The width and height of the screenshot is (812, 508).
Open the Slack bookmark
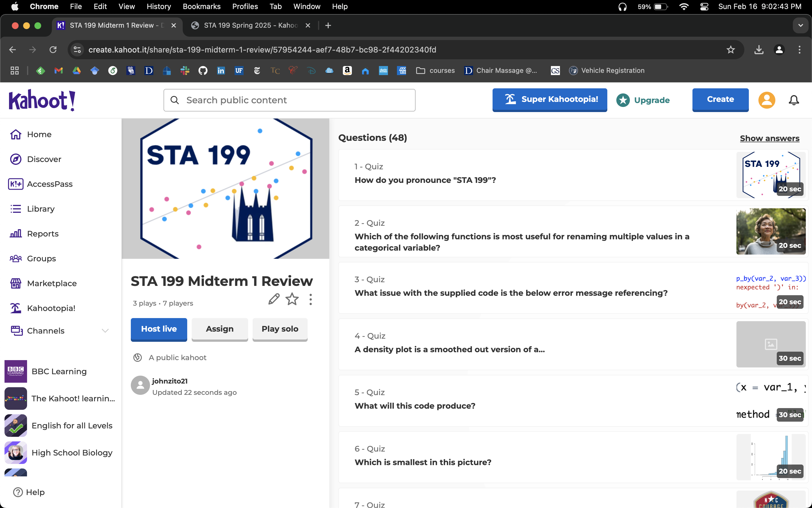tap(185, 71)
